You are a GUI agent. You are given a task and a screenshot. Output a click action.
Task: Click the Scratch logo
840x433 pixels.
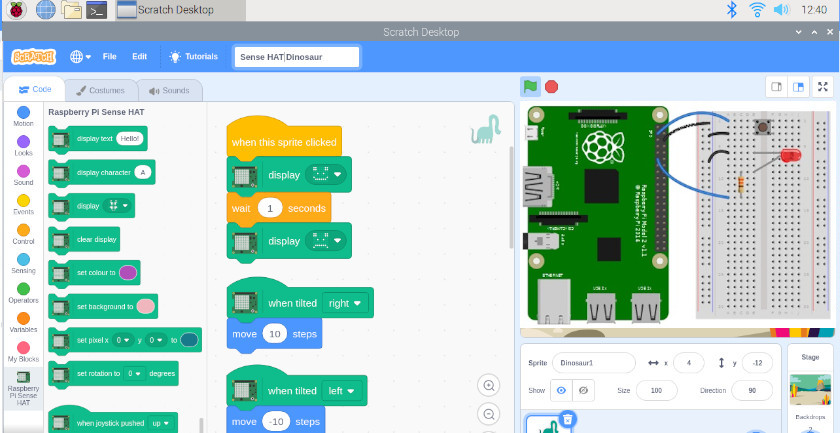(x=33, y=56)
